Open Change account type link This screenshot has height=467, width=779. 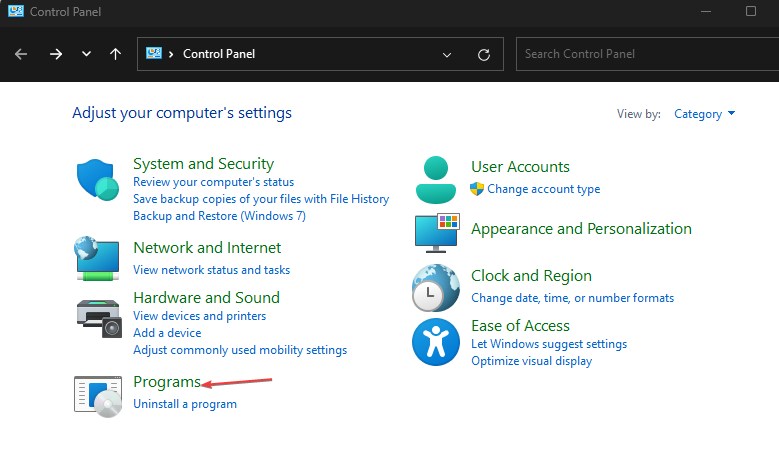[x=543, y=189]
